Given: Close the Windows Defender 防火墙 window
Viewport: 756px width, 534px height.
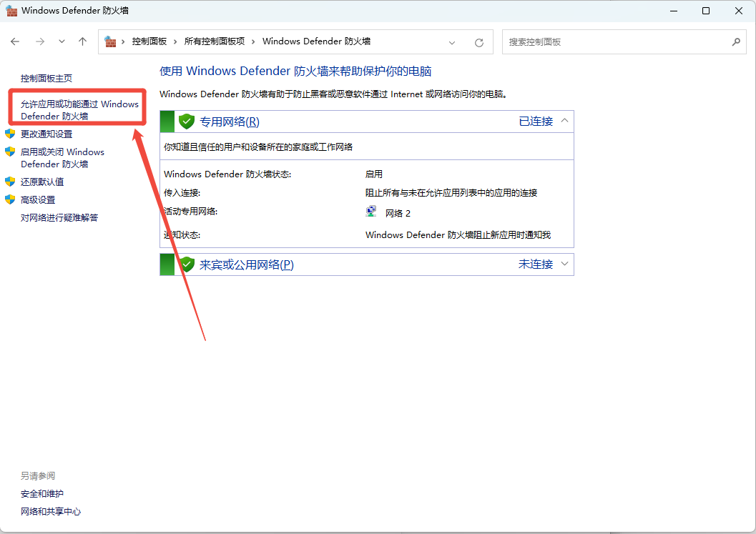Looking at the screenshot, I should [739, 11].
